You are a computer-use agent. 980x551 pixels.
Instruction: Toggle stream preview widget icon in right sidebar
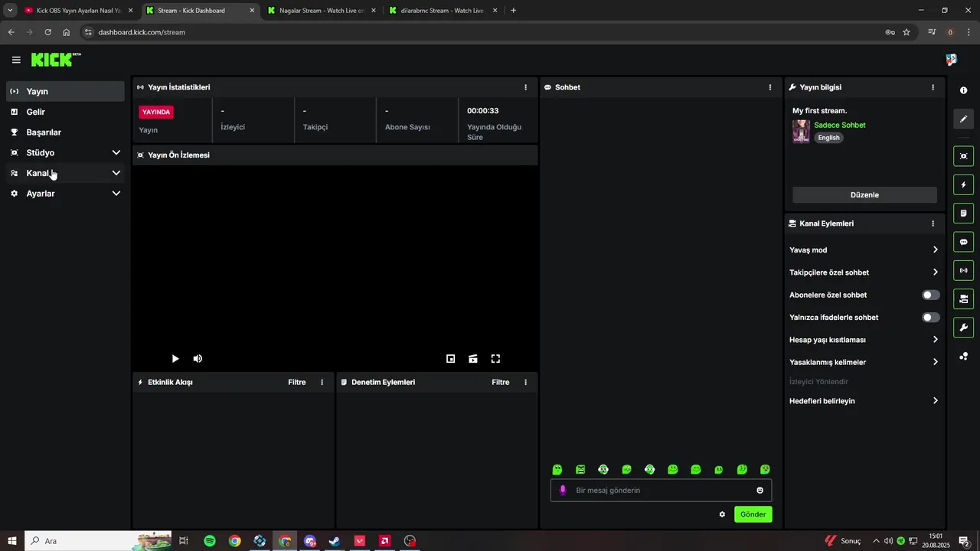pos(963,156)
